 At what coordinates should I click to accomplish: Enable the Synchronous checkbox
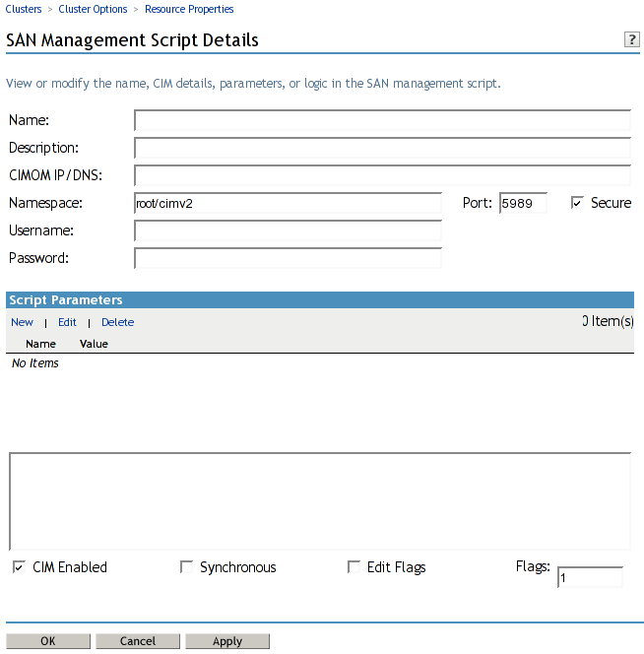click(186, 567)
